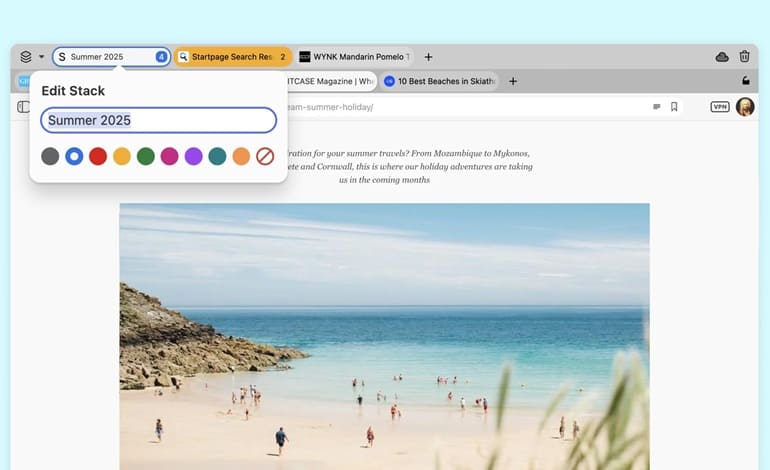Image resolution: width=770 pixels, height=470 pixels.
Task: Click the Summer 2025 stack count badge
Action: click(x=161, y=56)
